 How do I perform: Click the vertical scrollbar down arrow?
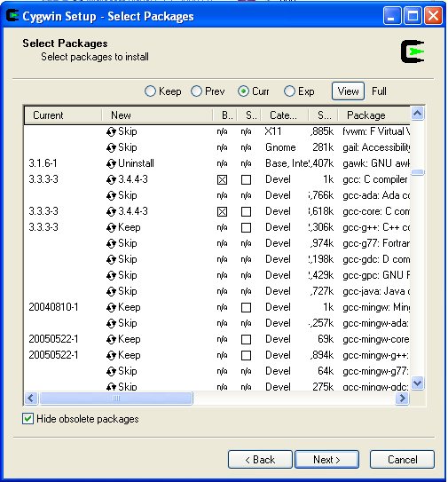pos(417,383)
